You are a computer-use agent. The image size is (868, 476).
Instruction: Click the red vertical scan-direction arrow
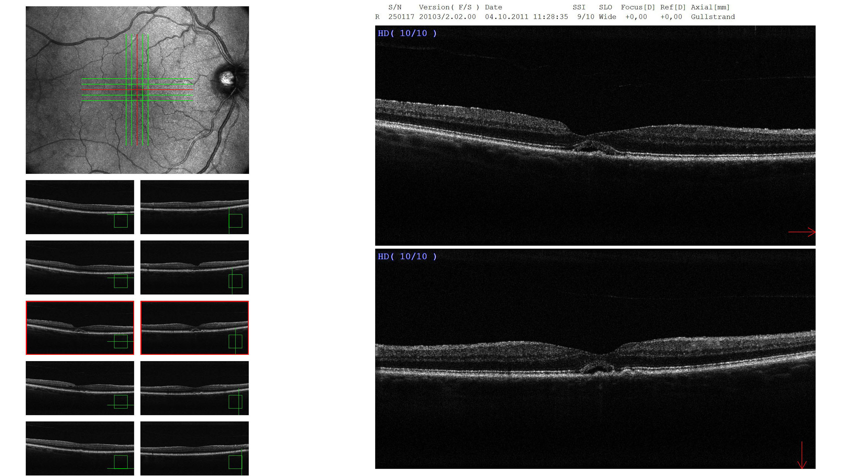(x=802, y=455)
